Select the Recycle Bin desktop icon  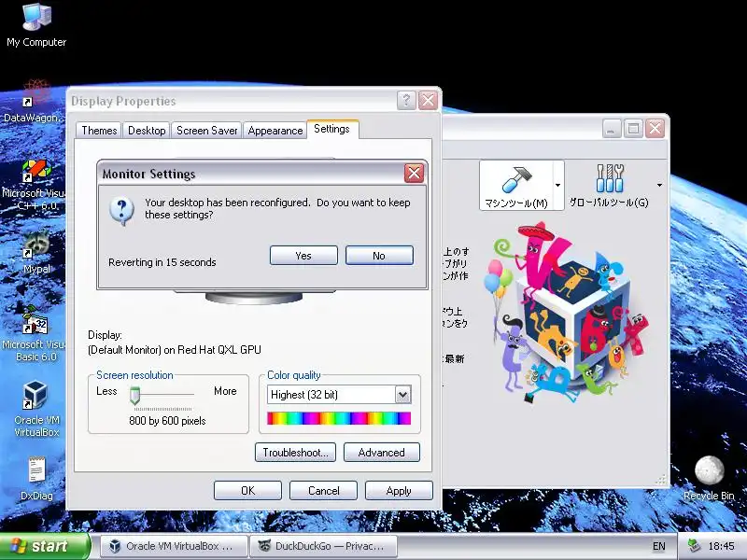click(709, 478)
